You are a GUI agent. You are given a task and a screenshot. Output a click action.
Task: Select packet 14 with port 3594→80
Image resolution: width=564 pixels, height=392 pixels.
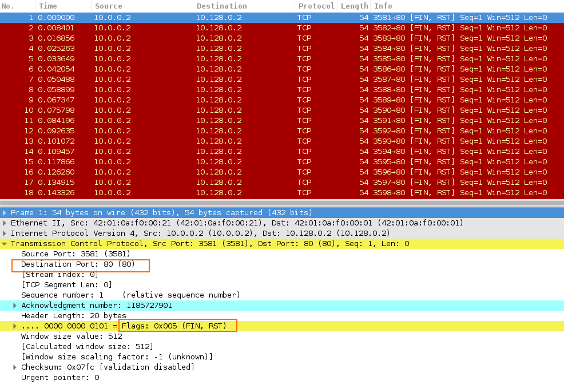point(282,151)
